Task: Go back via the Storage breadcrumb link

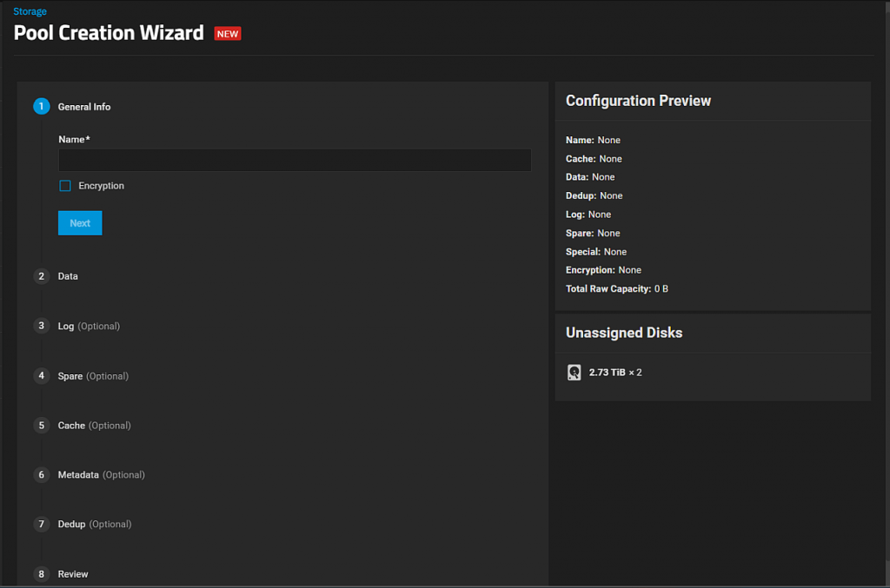Action: click(x=30, y=11)
